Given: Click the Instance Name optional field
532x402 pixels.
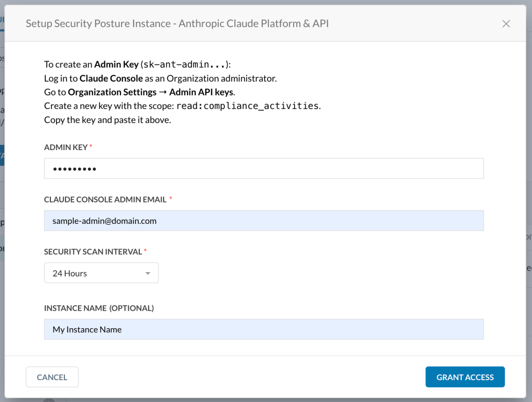Looking at the screenshot, I should (x=263, y=329).
